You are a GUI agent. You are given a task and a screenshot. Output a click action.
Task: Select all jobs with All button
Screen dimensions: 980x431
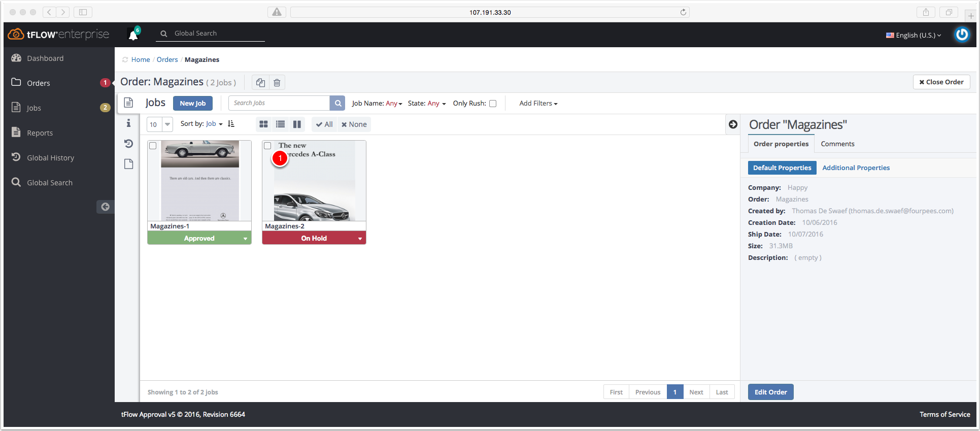[324, 124]
